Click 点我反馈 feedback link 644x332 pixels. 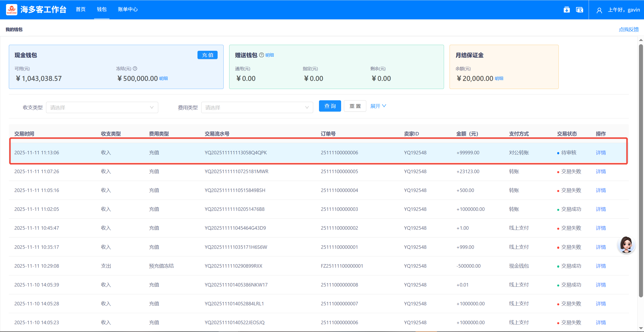click(x=628, y=29)
